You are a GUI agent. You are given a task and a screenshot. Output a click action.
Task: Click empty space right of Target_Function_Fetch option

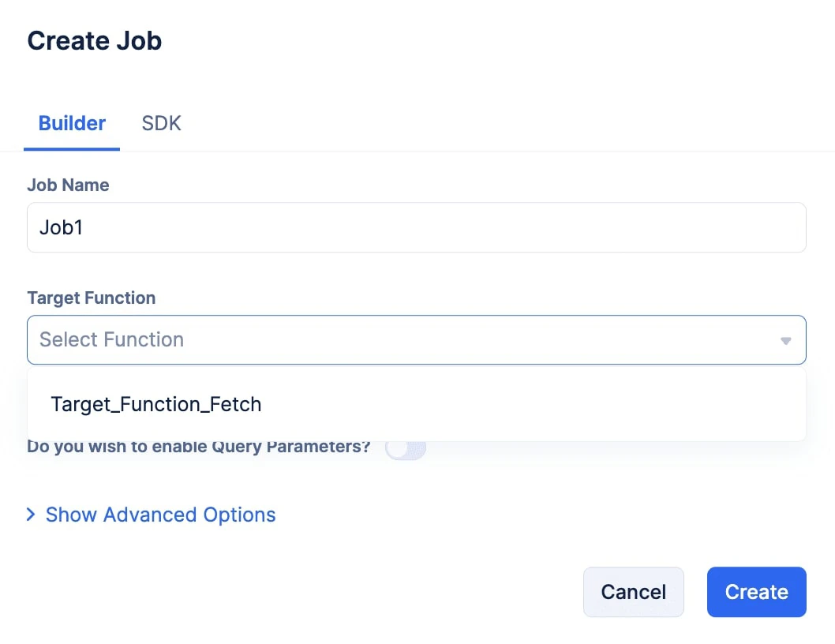click(x=533, y=404)
